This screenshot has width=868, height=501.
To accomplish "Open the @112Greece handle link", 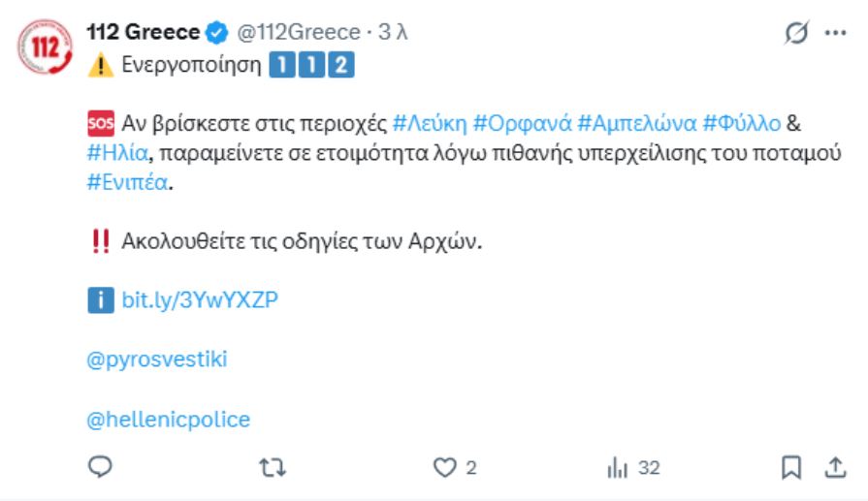I will (298, 32).
